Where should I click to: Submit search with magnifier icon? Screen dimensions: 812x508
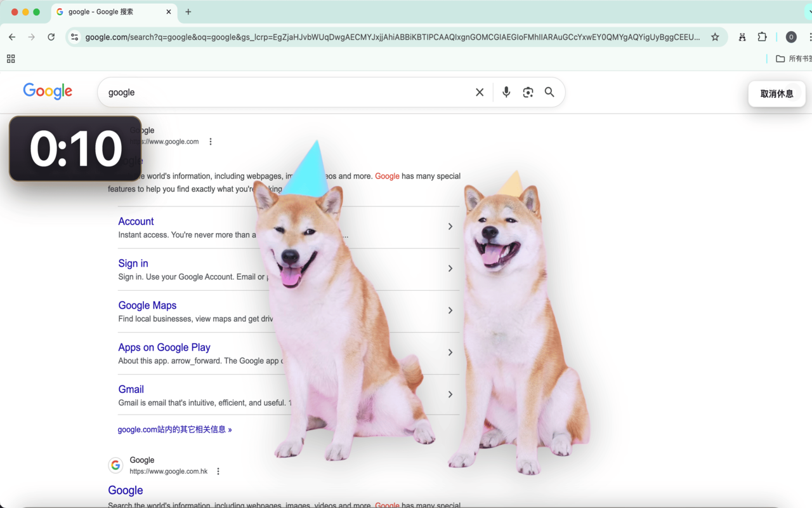(549, 92)
